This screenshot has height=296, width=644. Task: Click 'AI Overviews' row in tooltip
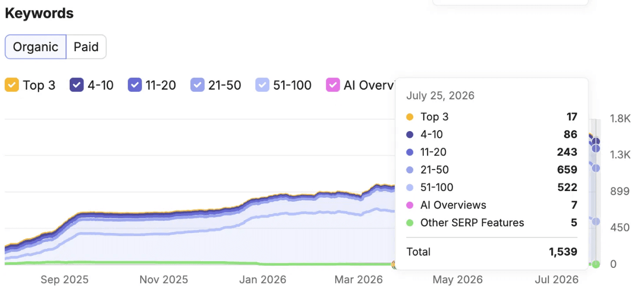point(491,205)
